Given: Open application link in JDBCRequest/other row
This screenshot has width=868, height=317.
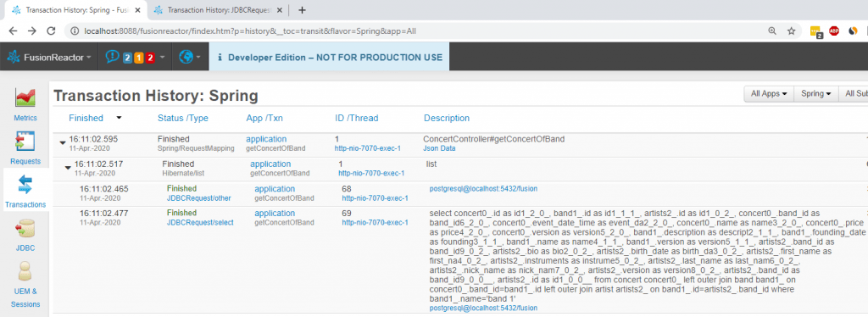Looking at the screenshot, I should tap(275, 189).
